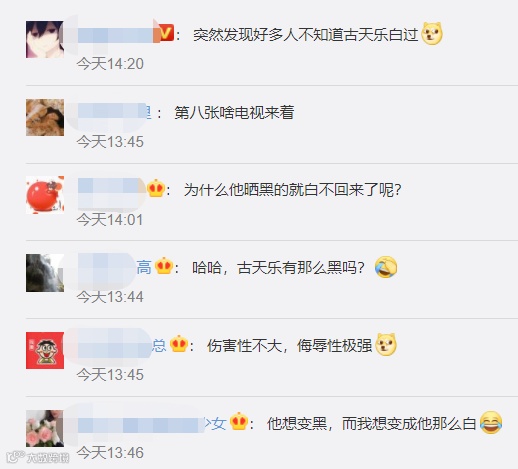Click laughing tears emoji after 那么白
Image resolution: width=518 pixels, height=469 pixels.
(491, 423)
